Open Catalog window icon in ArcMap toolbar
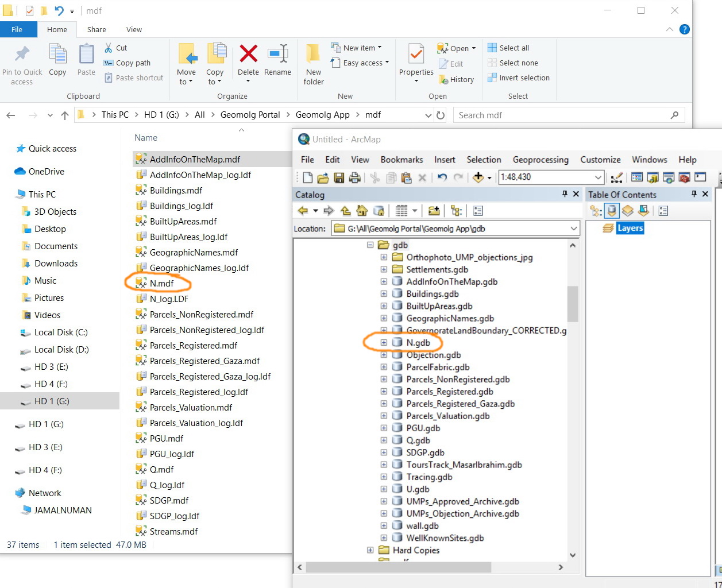The width and height of the screenshot is (722, 588). [652, 177]
